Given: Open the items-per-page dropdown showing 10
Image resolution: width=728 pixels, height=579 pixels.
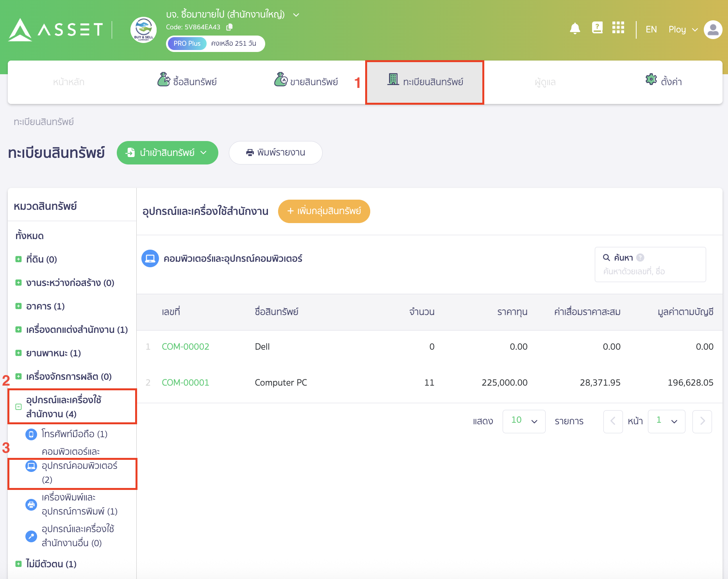Looking at the screenshot, I should coord(524,421).
